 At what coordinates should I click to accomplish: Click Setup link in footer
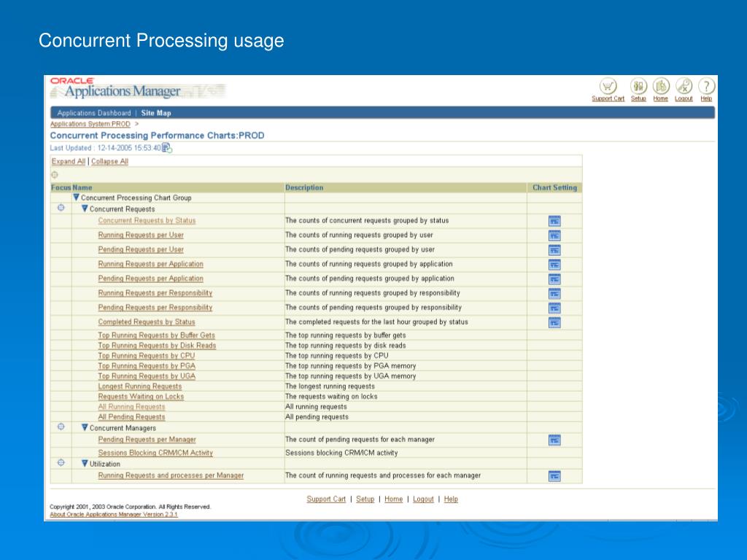click(x=365, y=499)
